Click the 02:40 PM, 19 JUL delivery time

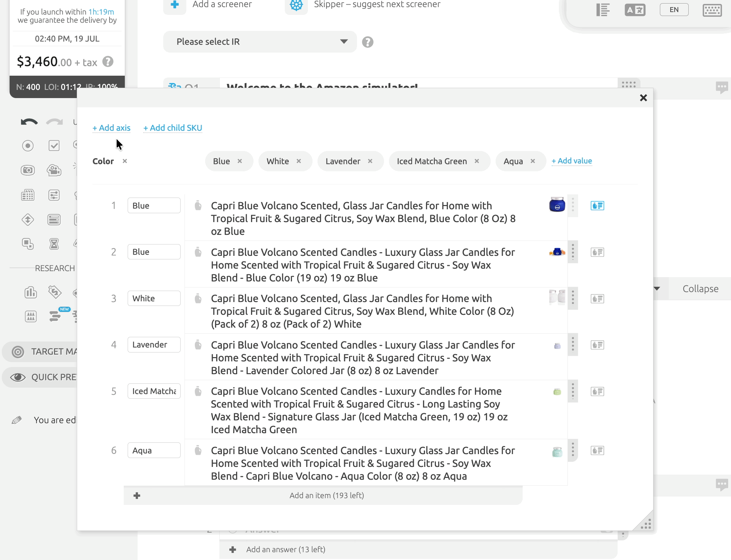point(67,39)
